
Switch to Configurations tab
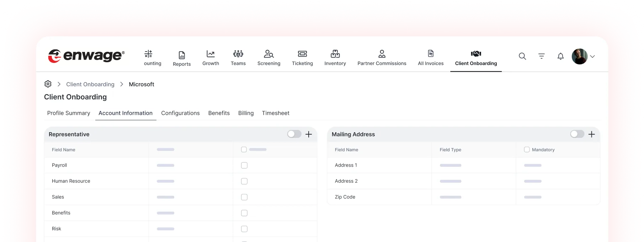180,113
